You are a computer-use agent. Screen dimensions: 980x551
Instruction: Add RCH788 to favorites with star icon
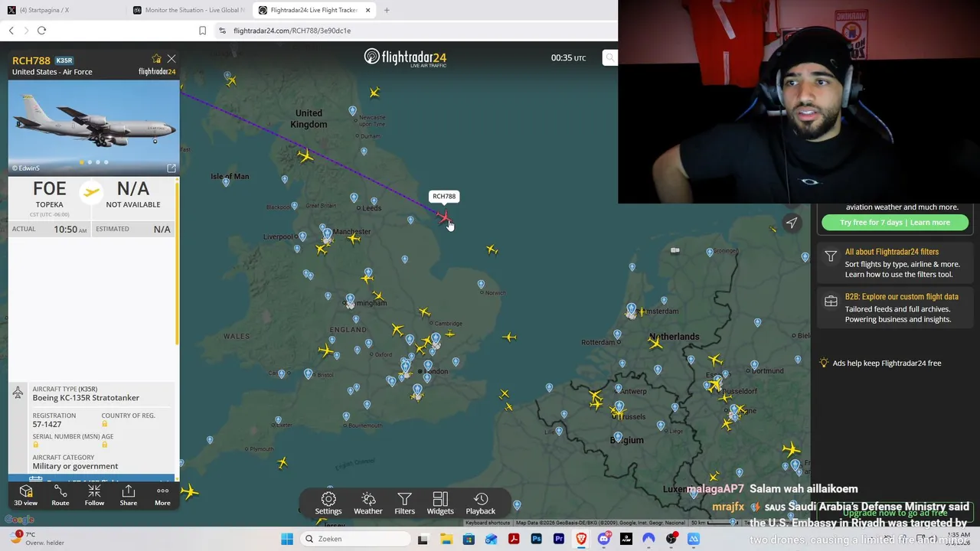coord(156,59)
